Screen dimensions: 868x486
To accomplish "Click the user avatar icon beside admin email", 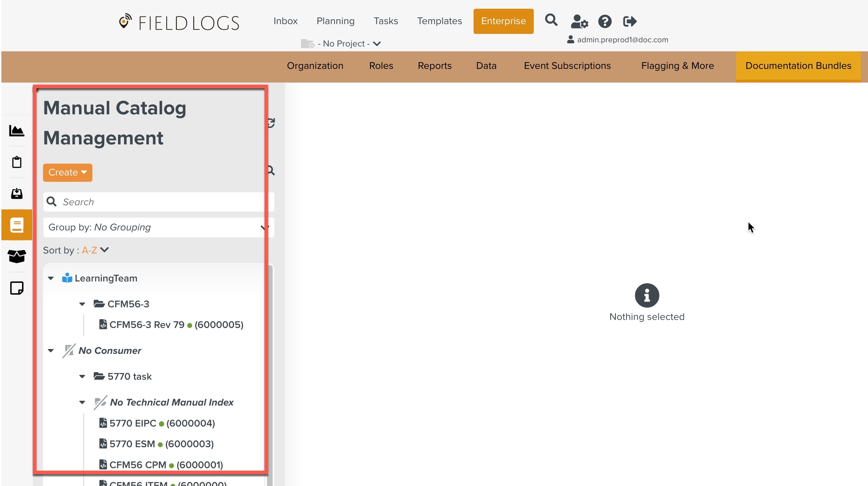I will click(x=570, y=40).
